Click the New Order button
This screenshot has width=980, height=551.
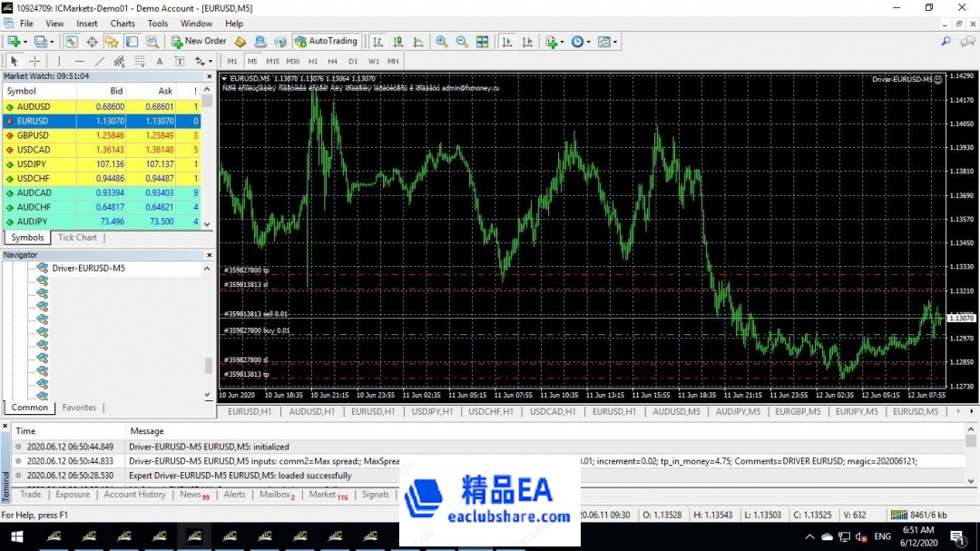click(198, 41)
